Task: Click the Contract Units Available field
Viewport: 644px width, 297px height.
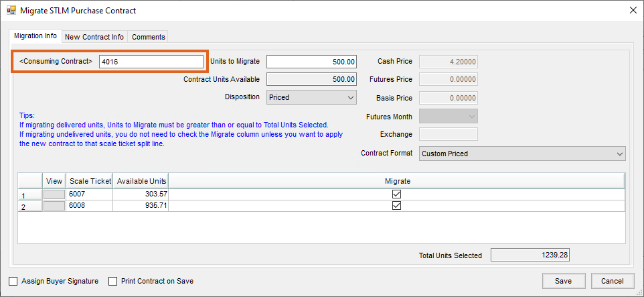Action: tap(311, 79)
